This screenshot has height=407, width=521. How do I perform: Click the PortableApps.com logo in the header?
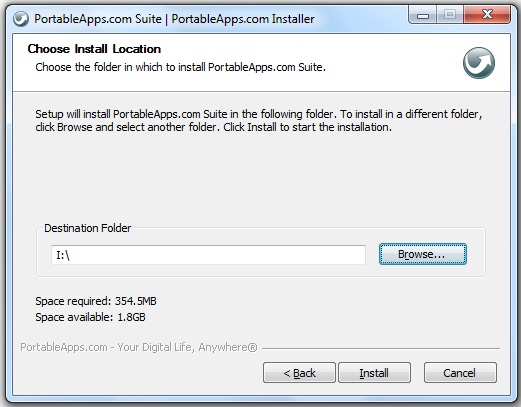click(479, 63)
